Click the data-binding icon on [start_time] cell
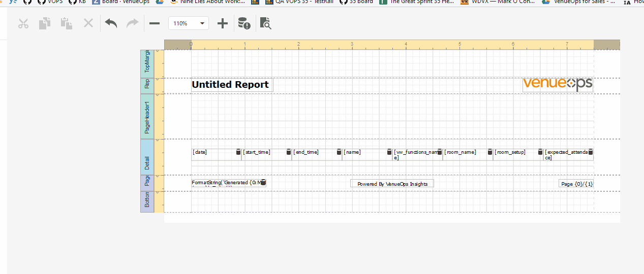This screenshot has width=644, height=274. pyautogui.click(x=289, y=152)
